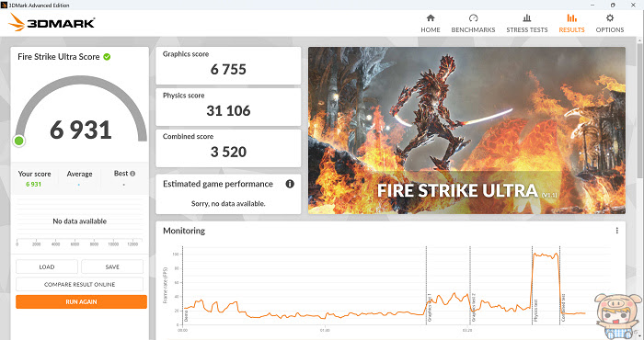Select the Results bar-chart icon
The image size is (644, 340).
tap(571, 18)
